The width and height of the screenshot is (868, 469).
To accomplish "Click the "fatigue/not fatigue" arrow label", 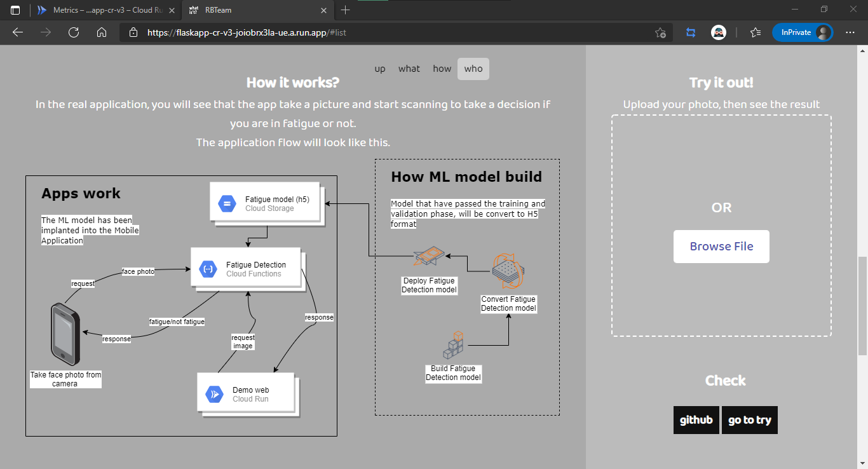I will tap(177, 322).
